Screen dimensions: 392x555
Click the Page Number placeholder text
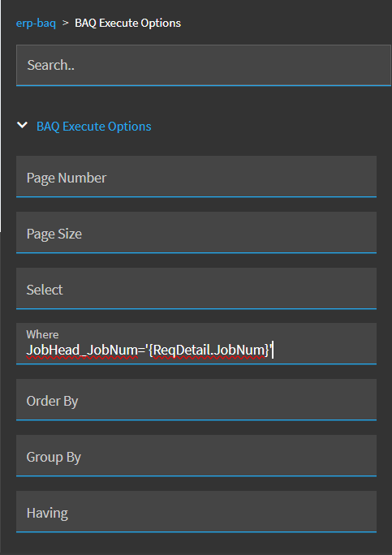point(67,178)
